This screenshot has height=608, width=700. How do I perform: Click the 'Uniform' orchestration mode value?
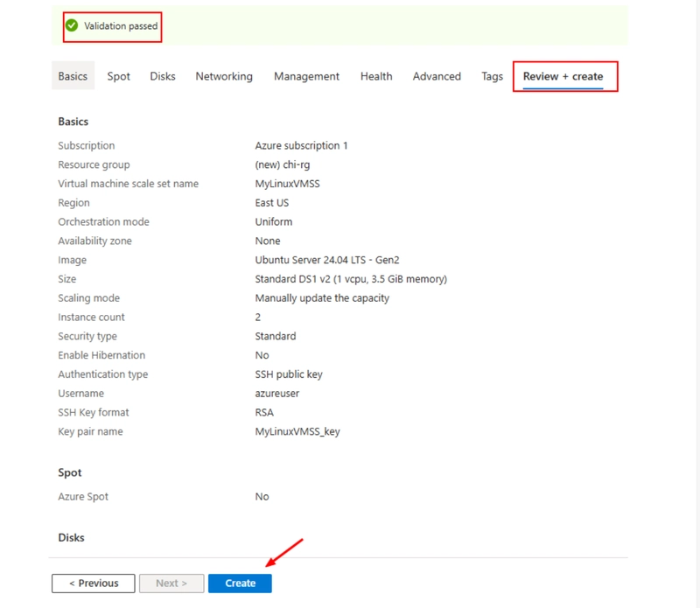[x=274, y=222]
